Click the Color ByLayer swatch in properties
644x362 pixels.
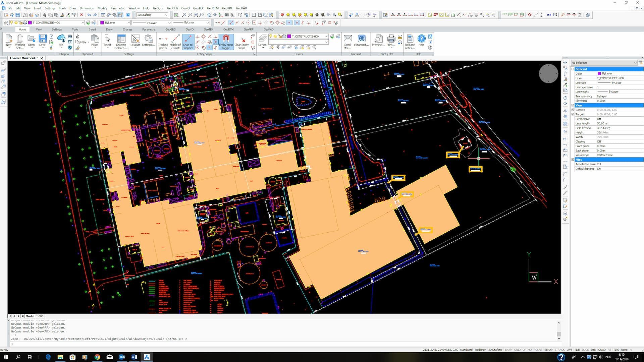point(599,73)
